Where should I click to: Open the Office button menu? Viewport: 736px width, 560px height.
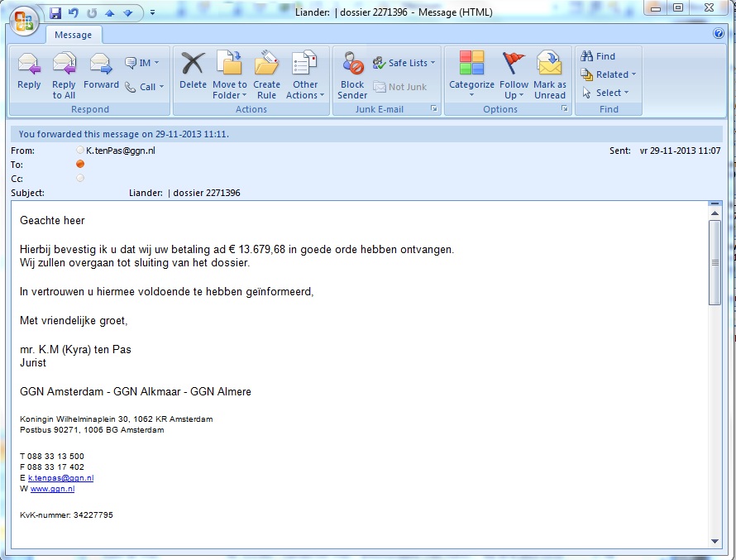tap(23, 21)
